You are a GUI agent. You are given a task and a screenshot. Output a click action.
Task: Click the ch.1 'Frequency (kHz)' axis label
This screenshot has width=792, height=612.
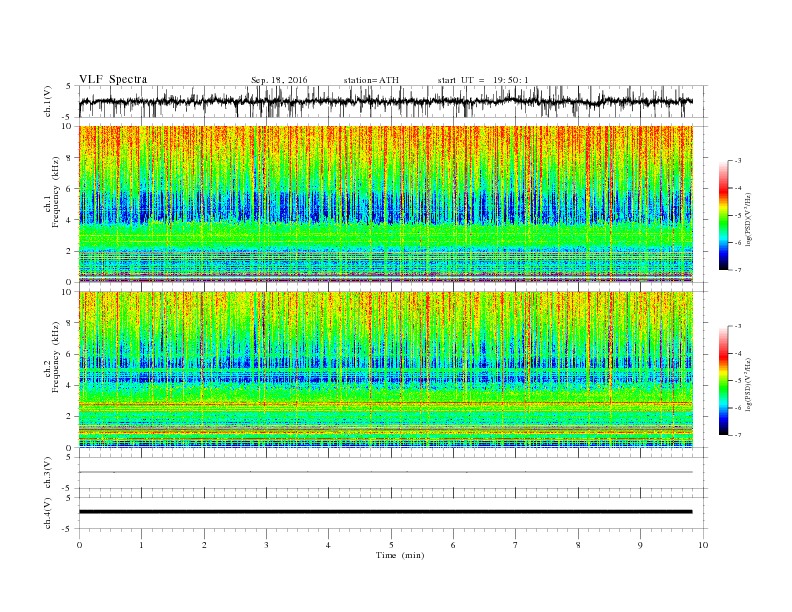[56, 192]
